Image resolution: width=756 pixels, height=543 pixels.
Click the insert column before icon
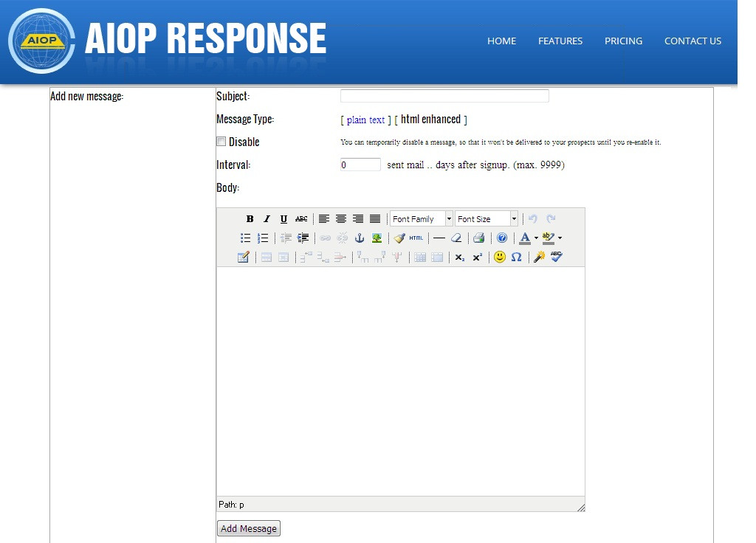point(363,257)
